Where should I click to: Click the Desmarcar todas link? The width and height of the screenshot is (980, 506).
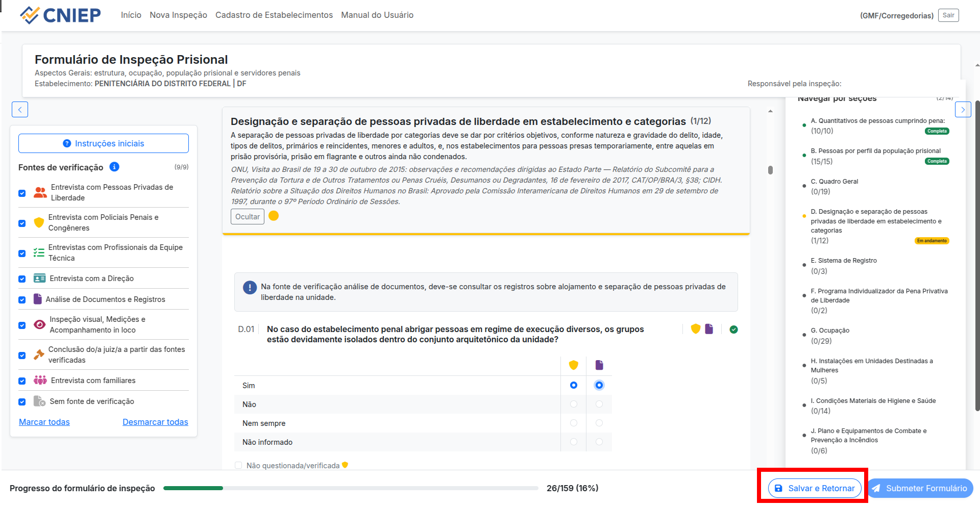[x=155, y=422]
